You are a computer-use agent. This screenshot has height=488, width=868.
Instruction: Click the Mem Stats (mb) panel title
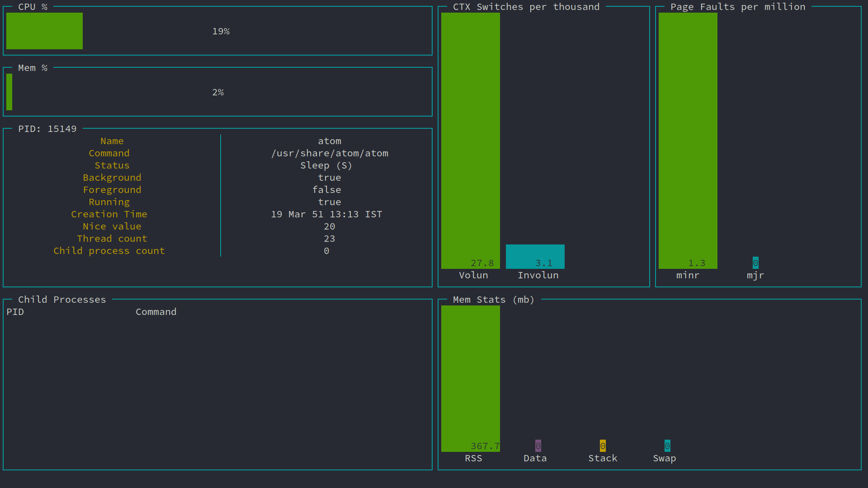[x=493, y=300]
